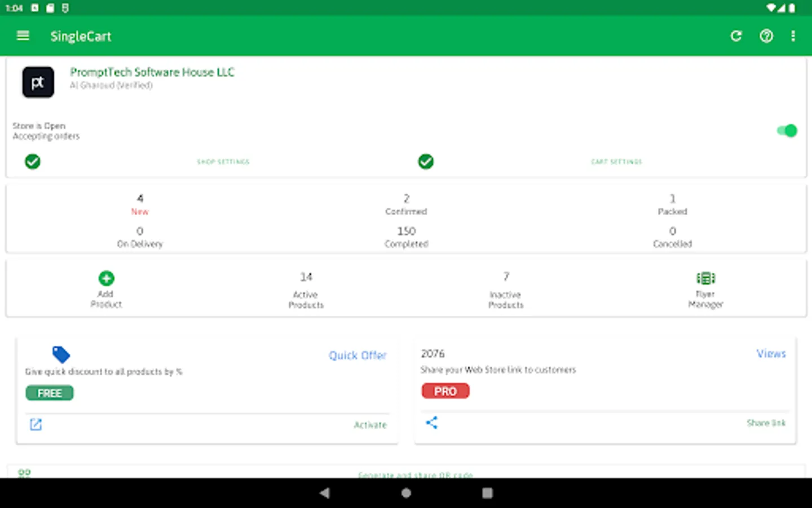Viewport: 812px width, 508px height.
Task: Click the checkmark next to Cart Settings
Action: pyautogui.click(x=426, y=161)
